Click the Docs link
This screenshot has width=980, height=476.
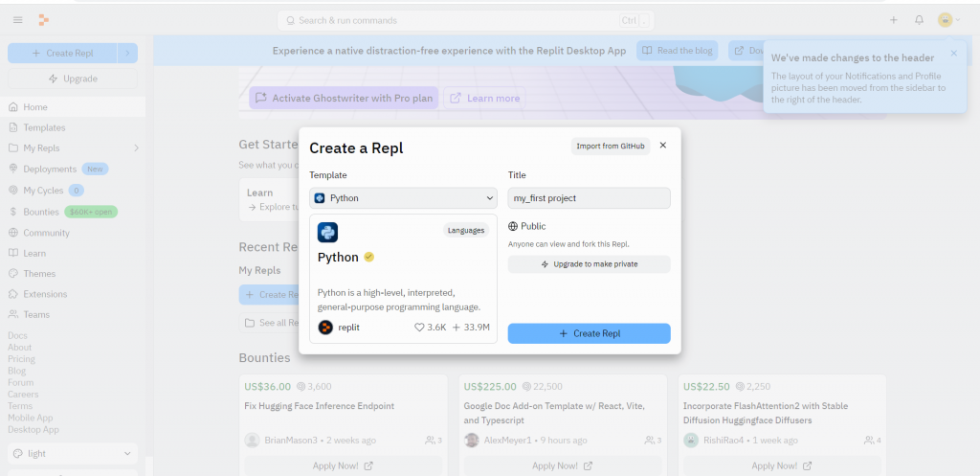click(x=17, y=335)
